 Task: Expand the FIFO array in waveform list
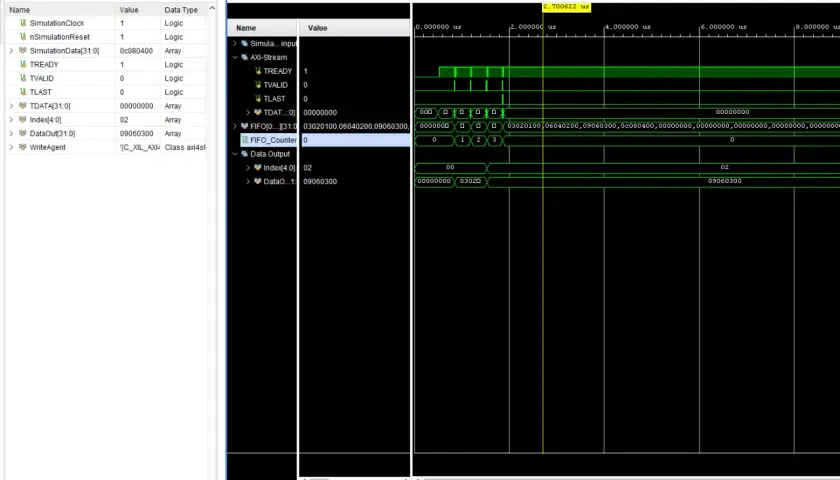point(235,126)
